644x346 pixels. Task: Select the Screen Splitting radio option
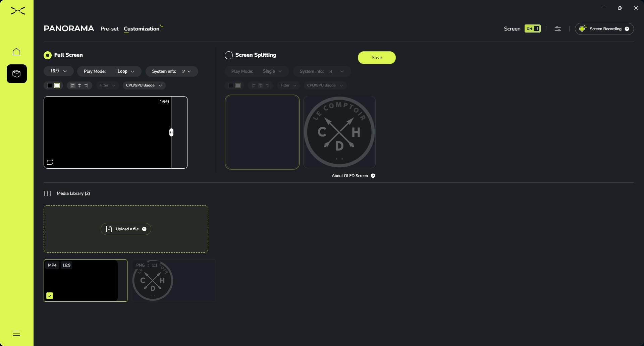(229, 55)
